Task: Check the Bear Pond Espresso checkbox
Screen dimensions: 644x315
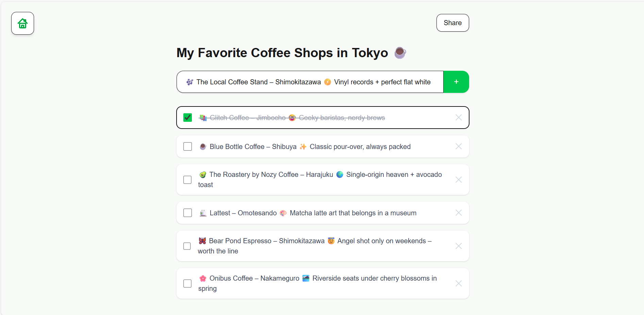Action: pyautogui.click(x=187, y=246)
